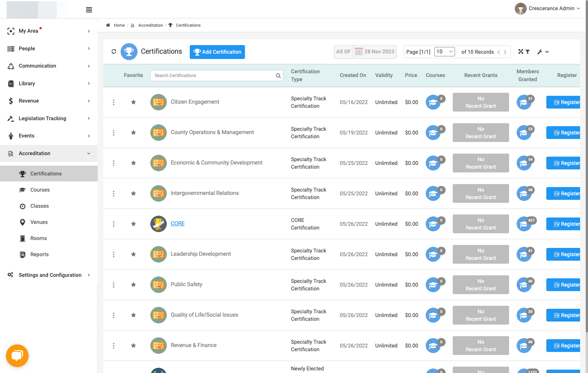Click the Add Certification button
Image resolution: width=588 pixels, height=373 pixels.
click(x=217, y=52)
